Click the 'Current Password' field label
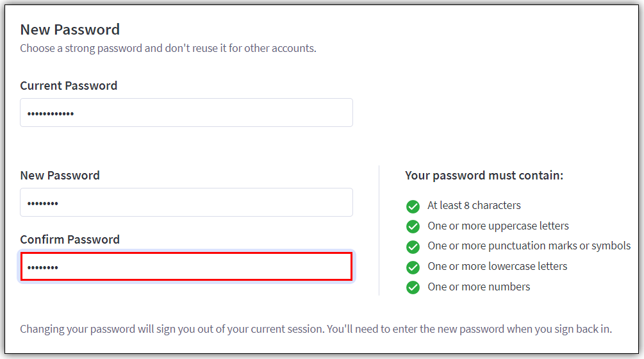The width and height of the screenshot is (644, 359). coord(69,86)
